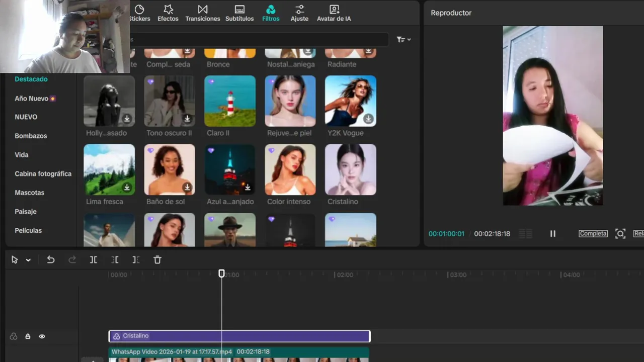
Task: Switch to the Subtítulos tab
Action: [x=239, y=13]
